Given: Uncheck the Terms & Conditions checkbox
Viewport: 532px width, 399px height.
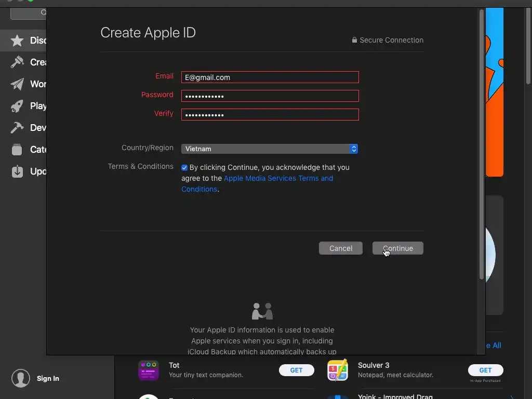Looking at the screenshot, I should [x=184, y=168].
